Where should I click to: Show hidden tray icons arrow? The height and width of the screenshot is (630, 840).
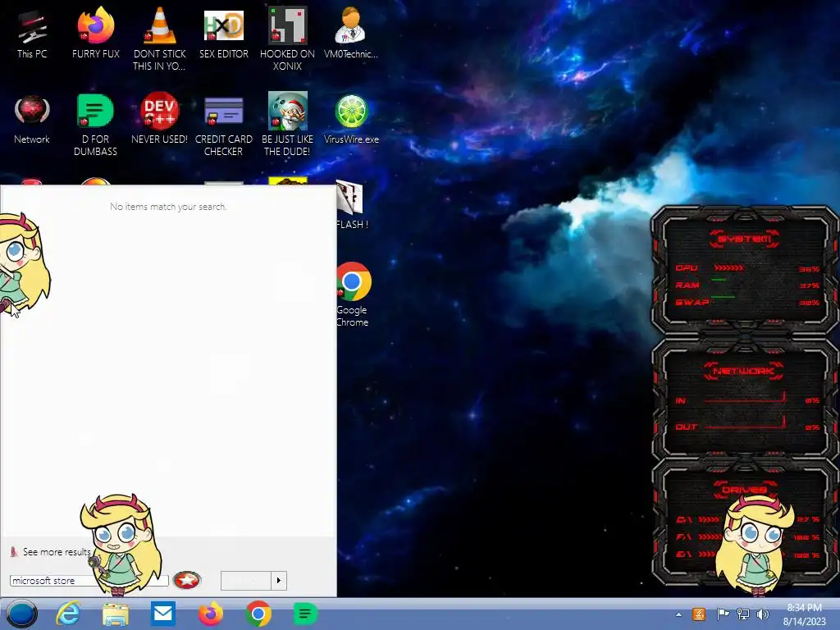(x=678, y=614)
